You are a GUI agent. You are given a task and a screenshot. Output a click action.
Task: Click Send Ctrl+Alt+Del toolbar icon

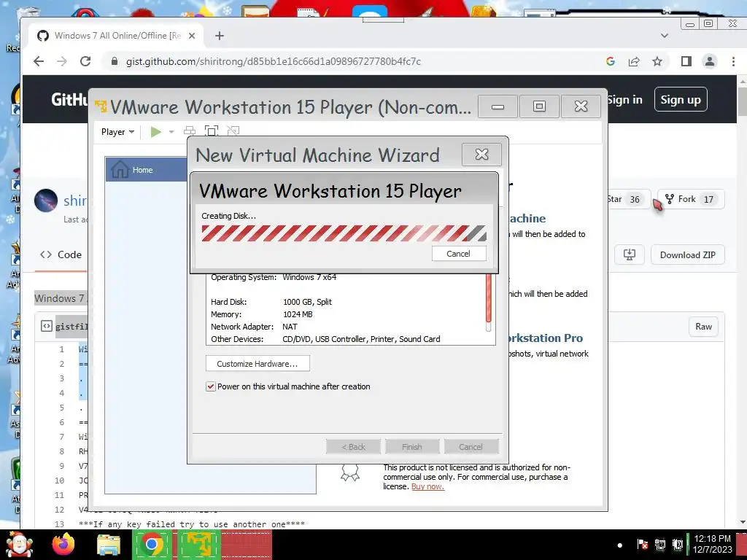click(190, 131)
